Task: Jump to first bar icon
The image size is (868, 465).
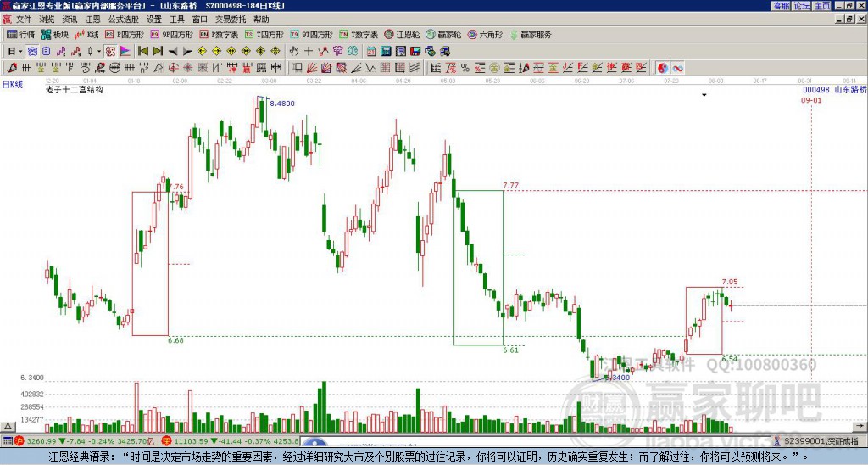Action: coord(143,52)
